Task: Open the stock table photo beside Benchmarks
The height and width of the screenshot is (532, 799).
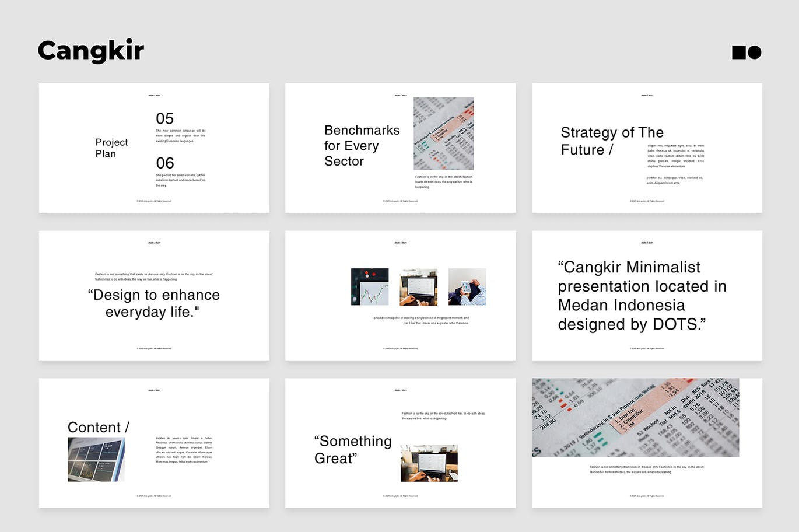Action: click(x=443, y=134)
